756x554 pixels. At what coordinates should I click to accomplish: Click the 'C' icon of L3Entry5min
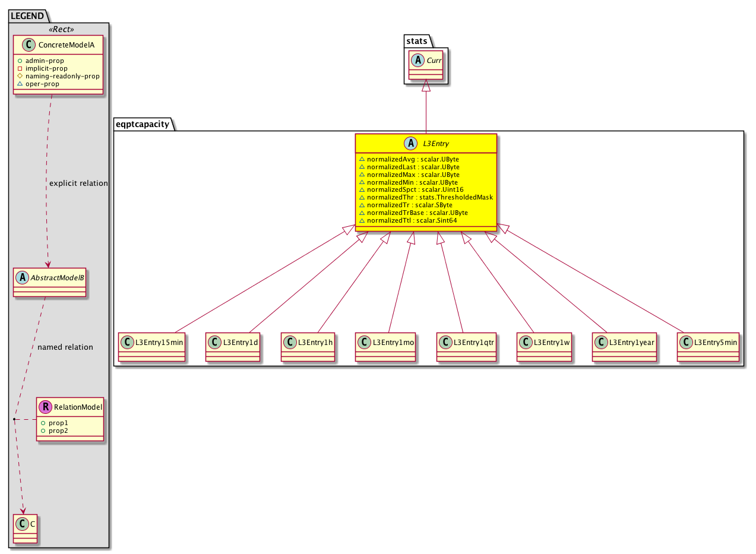(x=687, y=342)
